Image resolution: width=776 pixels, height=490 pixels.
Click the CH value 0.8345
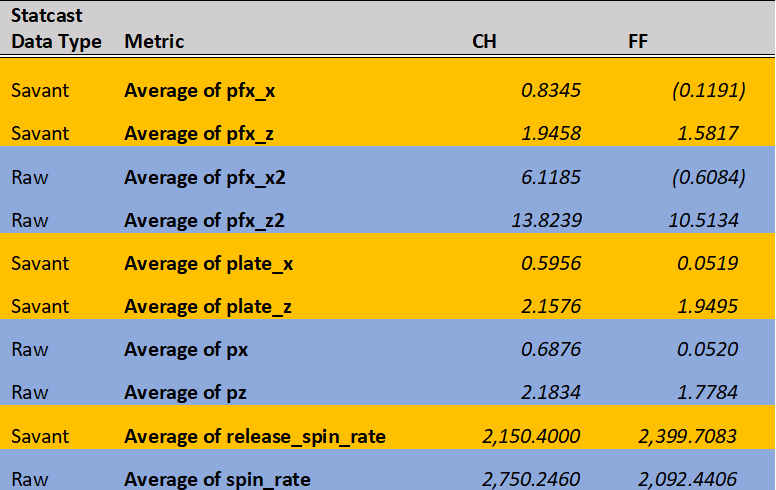[x=551, y=91]
